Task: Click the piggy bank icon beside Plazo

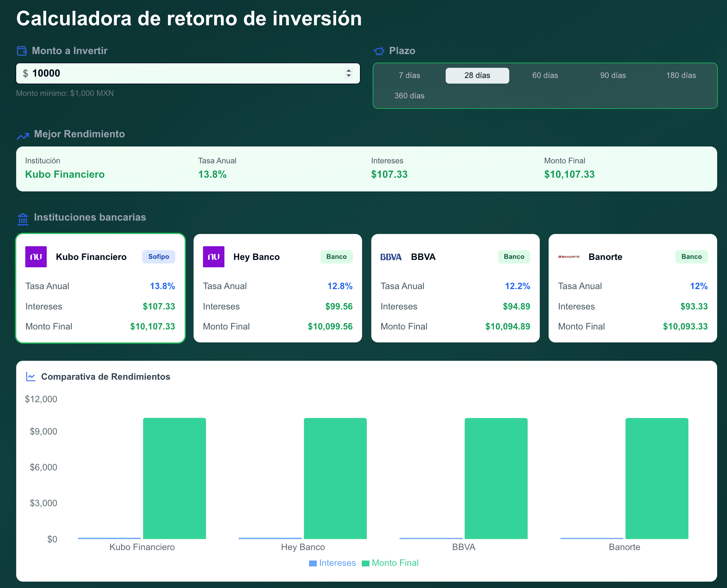Action: click(x=379, y=51)
